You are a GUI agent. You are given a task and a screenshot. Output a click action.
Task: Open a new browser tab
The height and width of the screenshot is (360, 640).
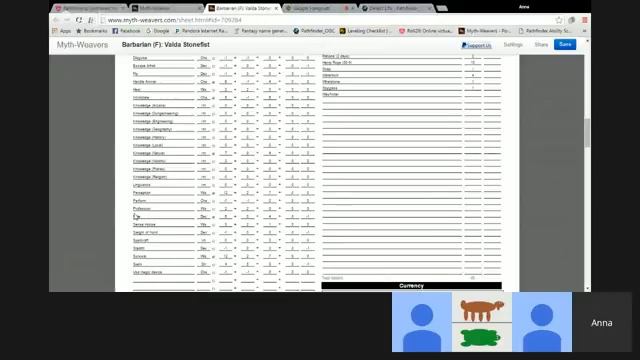point(442,8)
